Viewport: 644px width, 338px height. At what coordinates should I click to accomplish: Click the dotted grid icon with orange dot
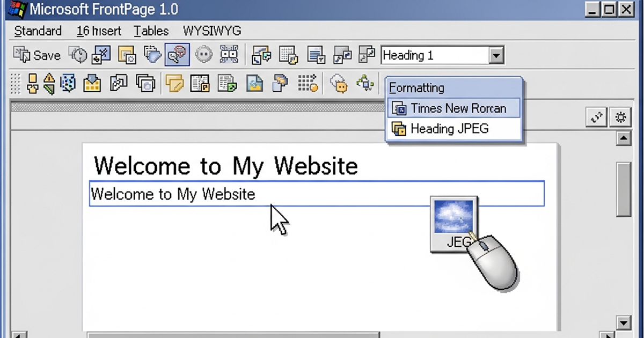pos(309,83)
